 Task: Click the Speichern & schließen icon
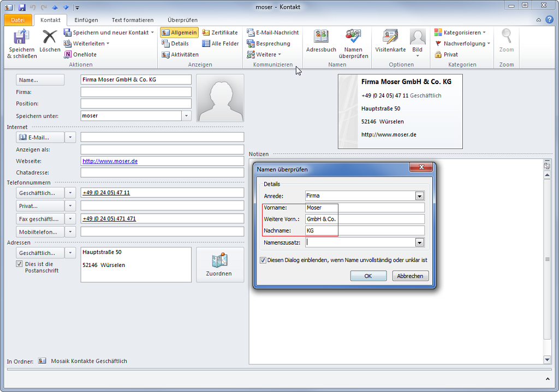22,37
